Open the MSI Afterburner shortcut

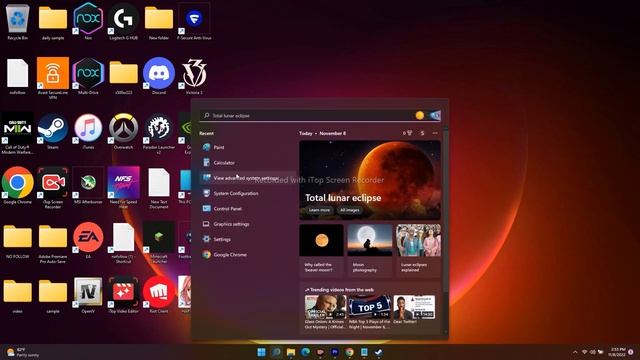(x=88, y=186)
